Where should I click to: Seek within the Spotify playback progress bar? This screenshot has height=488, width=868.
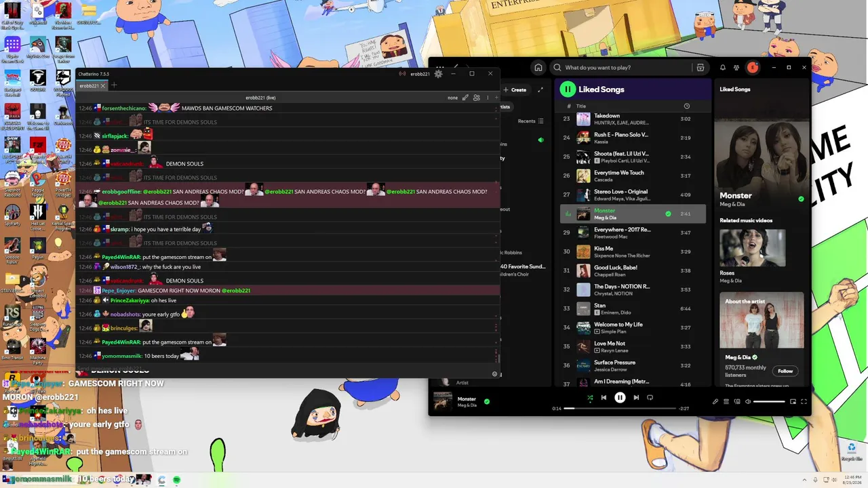(x=620, y=409)
